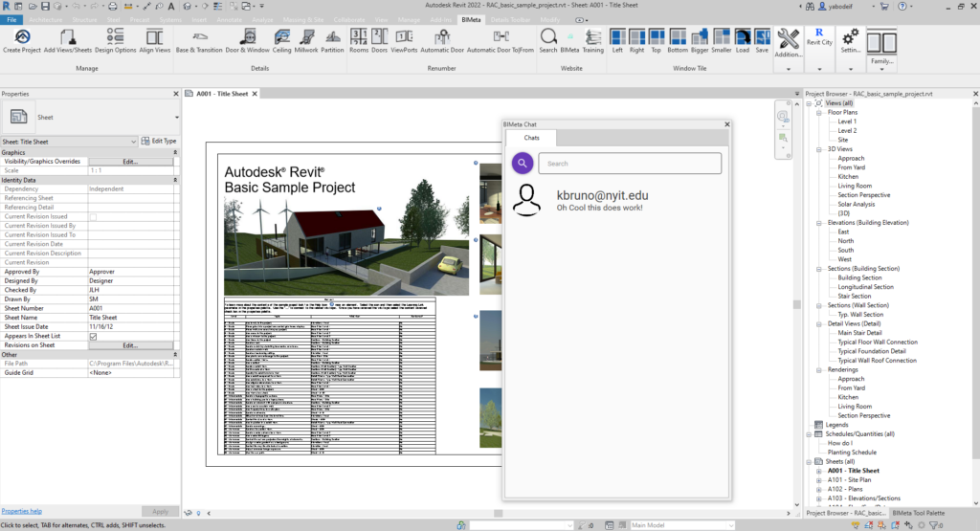This screenshot has height=531, width=980.
Task: Open the Add Views/Sheets tool
Action: click(68, 40)
